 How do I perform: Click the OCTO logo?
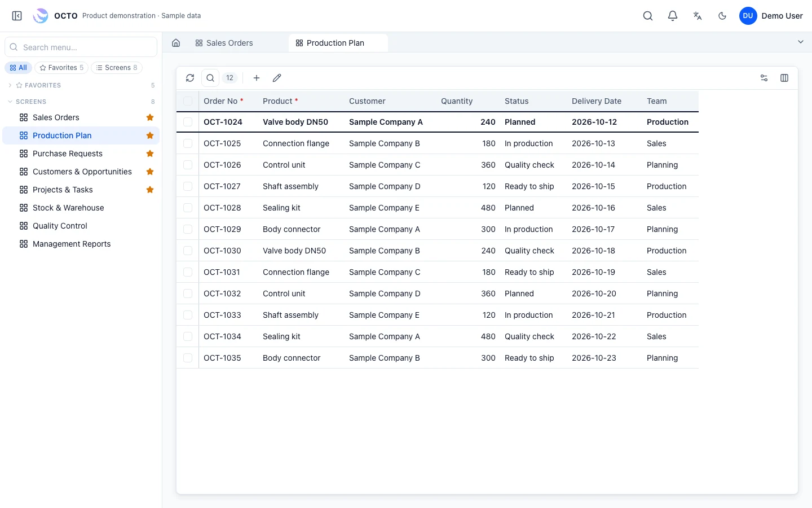pyautogui.click(x=41, y=16)
